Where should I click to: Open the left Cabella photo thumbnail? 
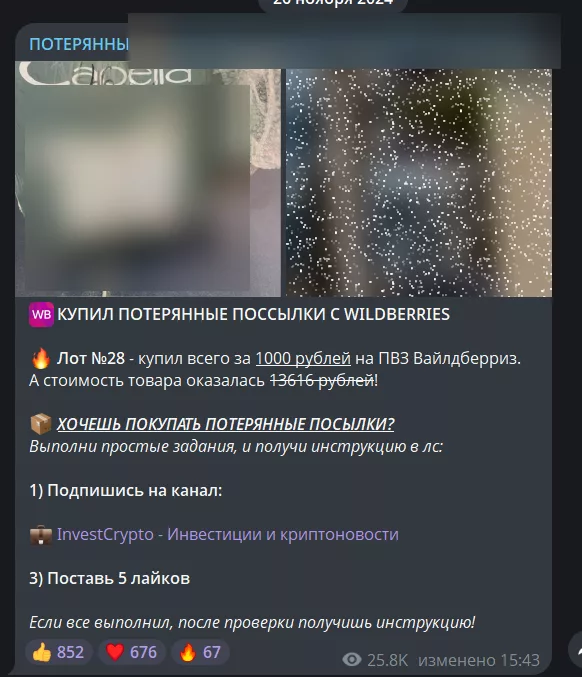click(x=148, y=179)
